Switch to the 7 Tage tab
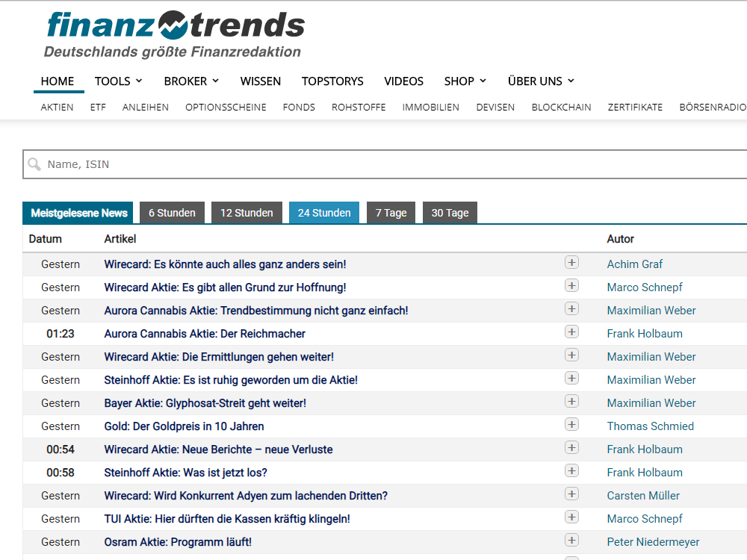747x560 pixels. (x=391, y=213)
